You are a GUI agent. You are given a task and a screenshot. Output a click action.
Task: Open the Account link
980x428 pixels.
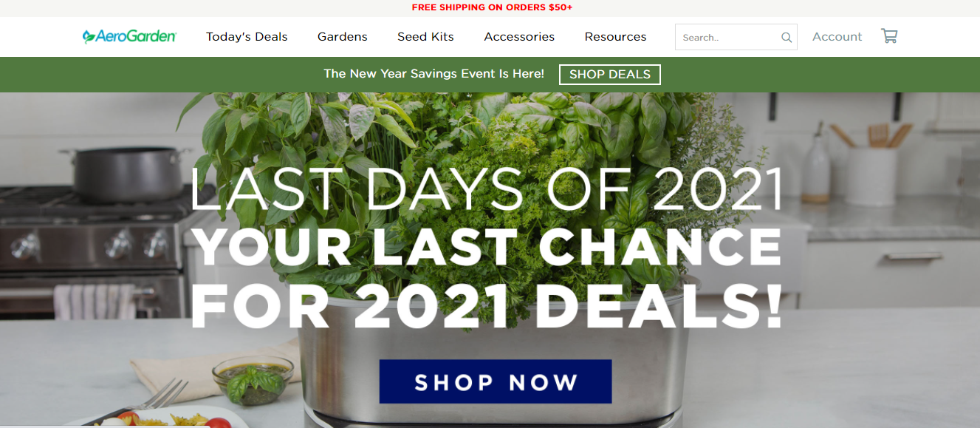point(837,37)
